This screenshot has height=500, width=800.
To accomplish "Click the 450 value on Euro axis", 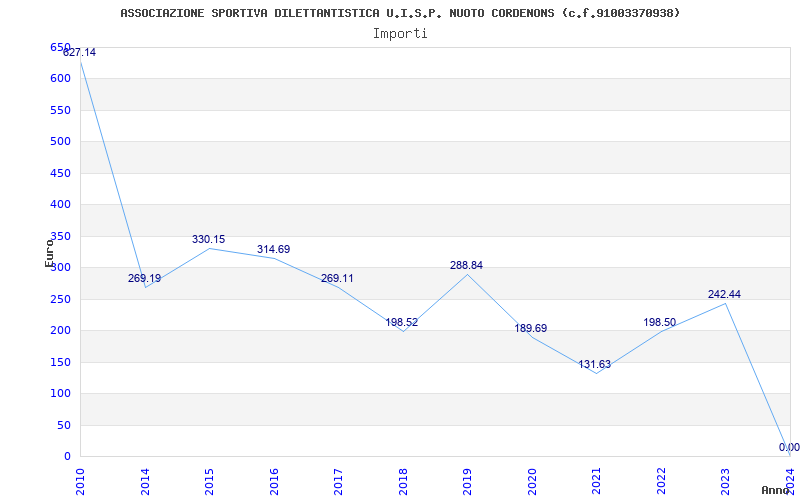I will click(60, 173).
